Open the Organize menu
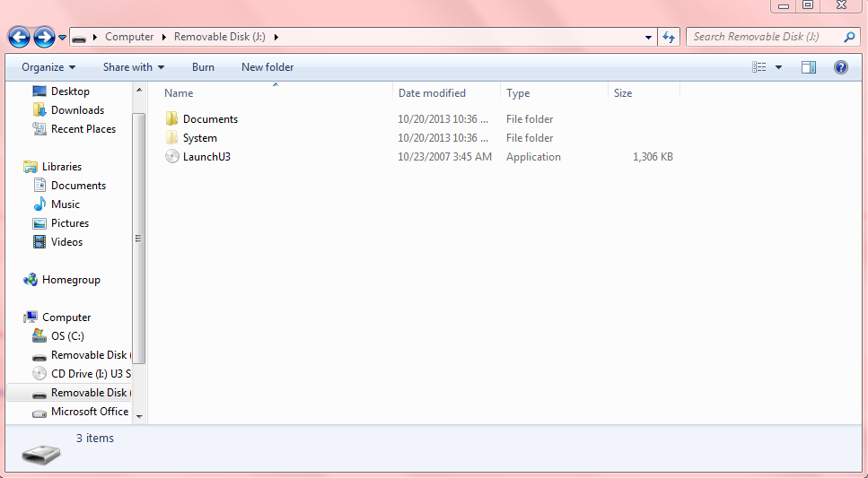Viewport: 868px width, 478px height. (x=48, y=67)
